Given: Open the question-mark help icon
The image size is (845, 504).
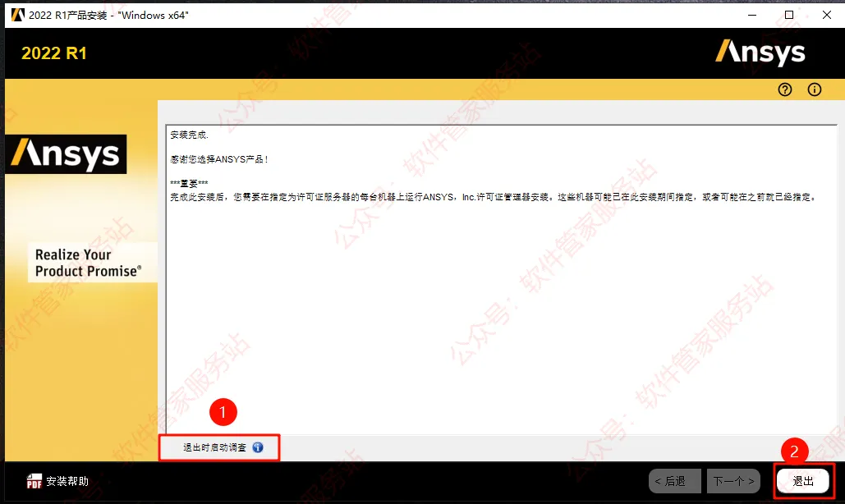Looking at the screenshot, I should click(785, 89).
